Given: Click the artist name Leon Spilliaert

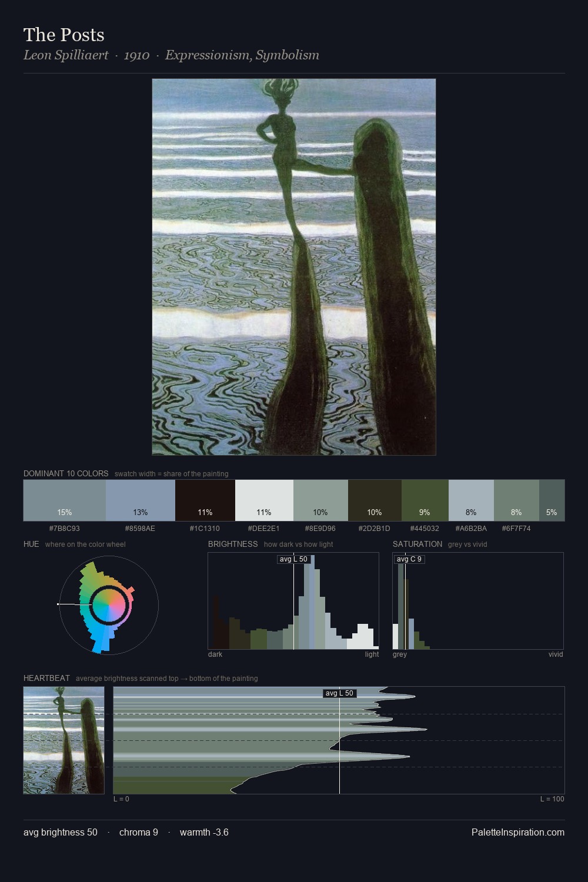Looking at the screenshot, I should (x=66, y=55).
